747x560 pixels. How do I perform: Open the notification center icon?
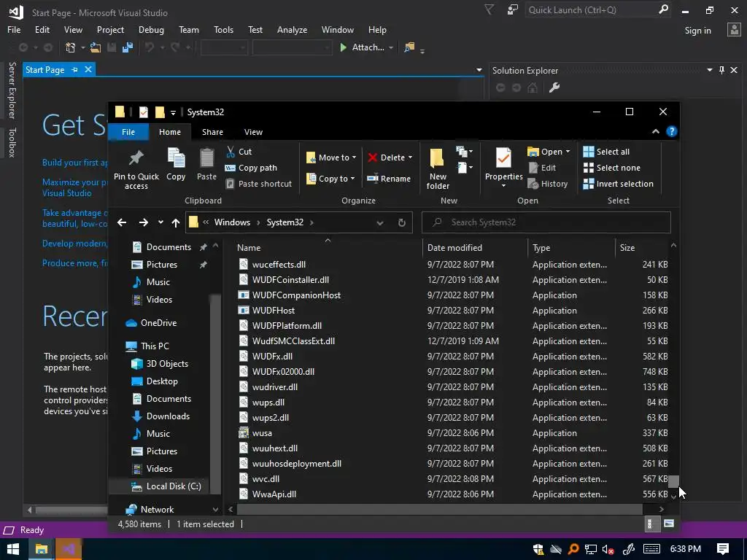723,549
